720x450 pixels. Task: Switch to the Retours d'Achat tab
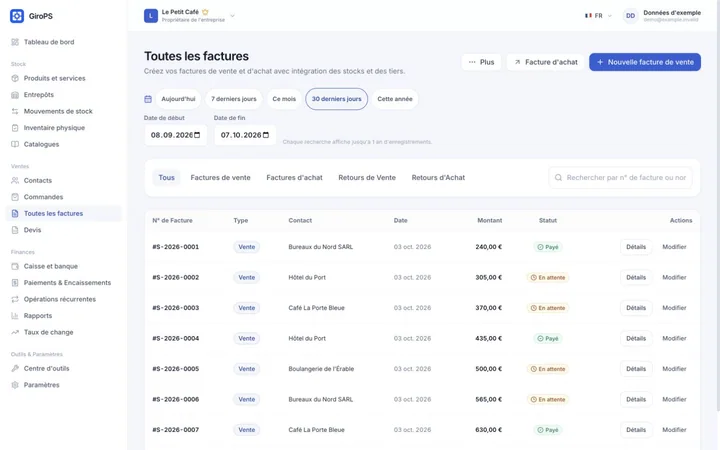coord(438,178)
